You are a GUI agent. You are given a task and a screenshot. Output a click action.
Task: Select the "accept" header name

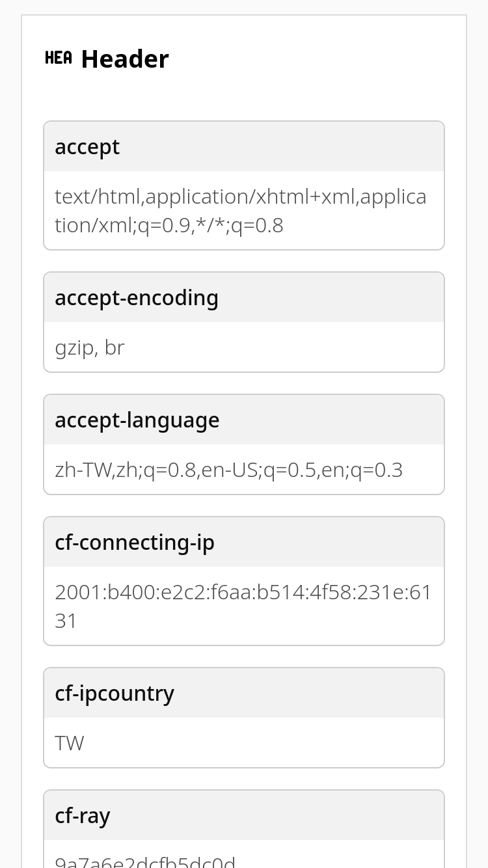pyautogui.click(x=87, y=147)
